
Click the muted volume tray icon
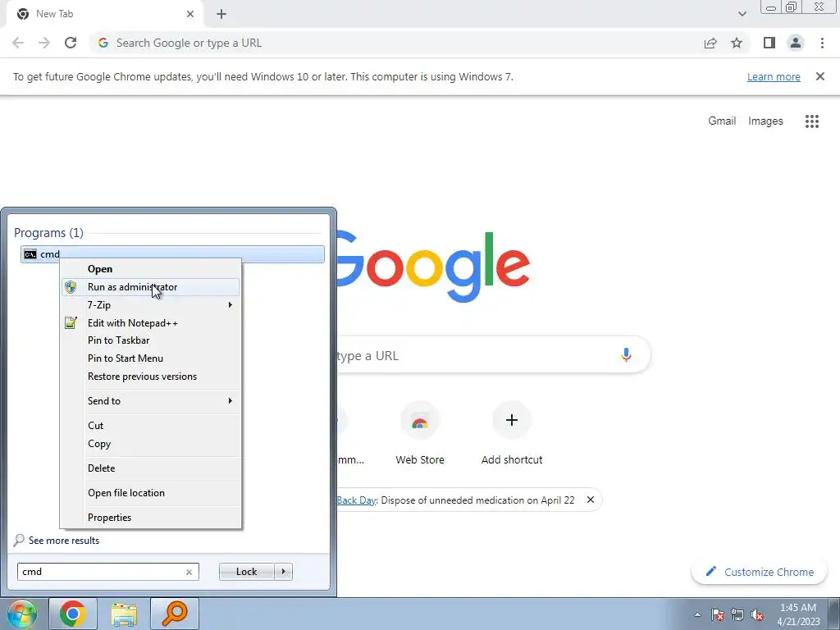tap(757, 614)
